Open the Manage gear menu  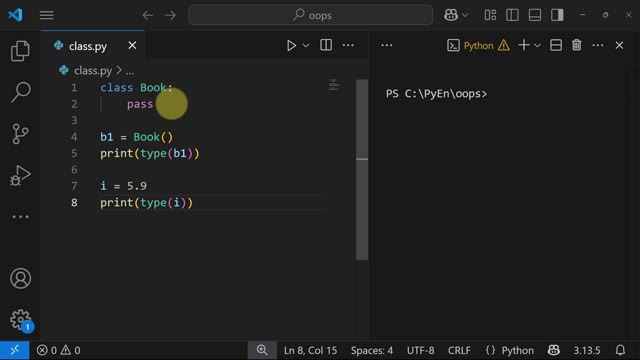tap(20, 320)
